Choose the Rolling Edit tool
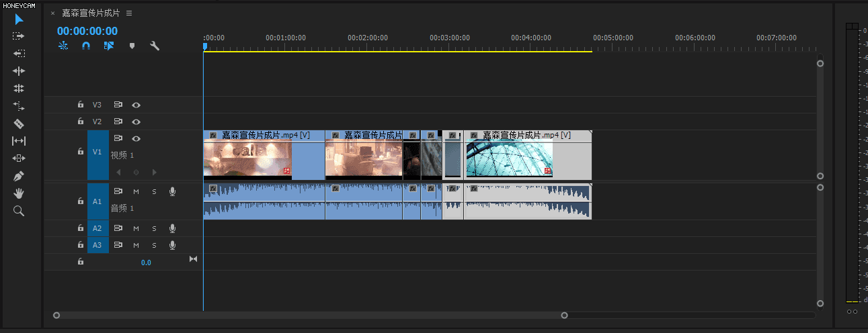 19,89
